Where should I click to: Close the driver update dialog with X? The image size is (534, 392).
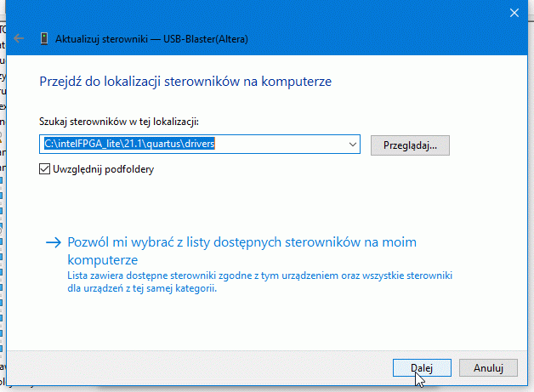(514, 12)
